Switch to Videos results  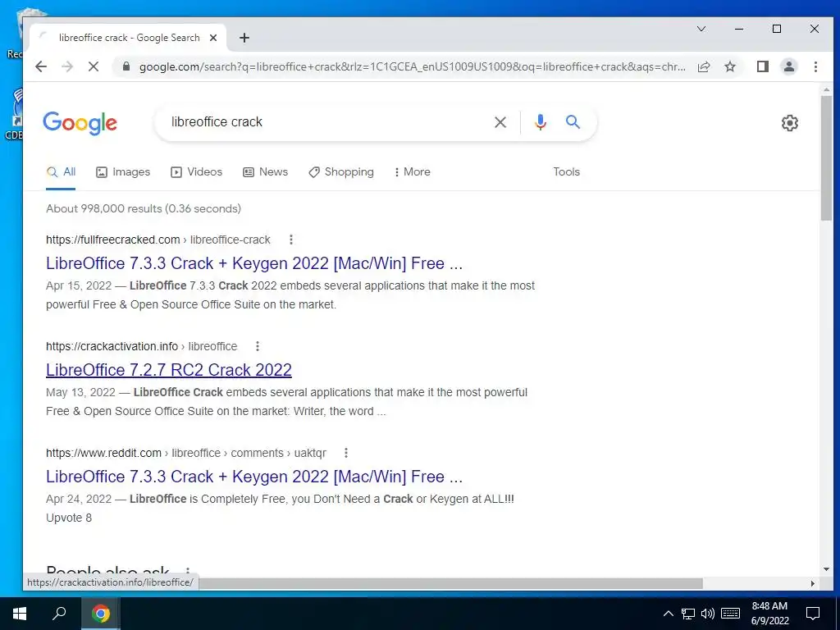196,172
